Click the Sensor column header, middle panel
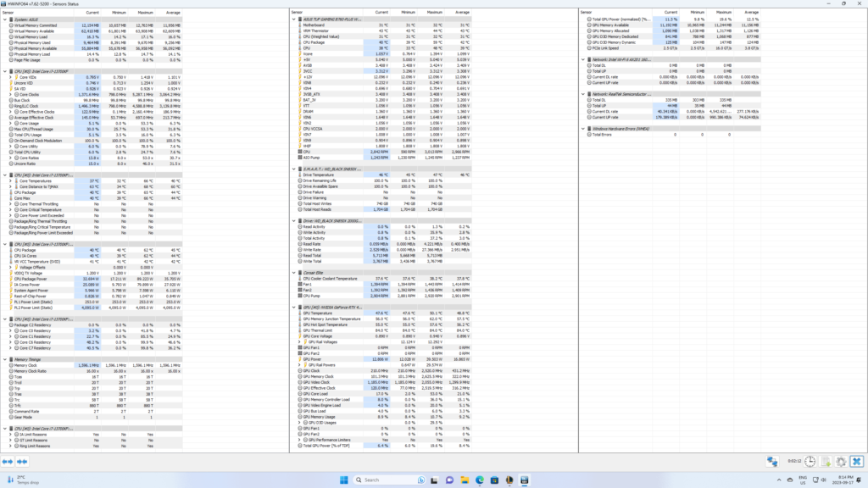 (x=297, y=12)
